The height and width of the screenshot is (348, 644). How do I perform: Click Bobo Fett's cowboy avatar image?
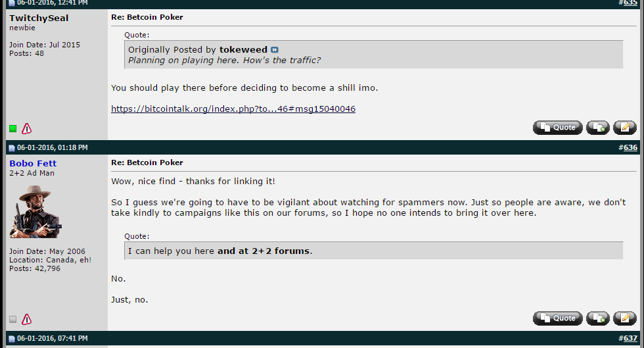35,212
